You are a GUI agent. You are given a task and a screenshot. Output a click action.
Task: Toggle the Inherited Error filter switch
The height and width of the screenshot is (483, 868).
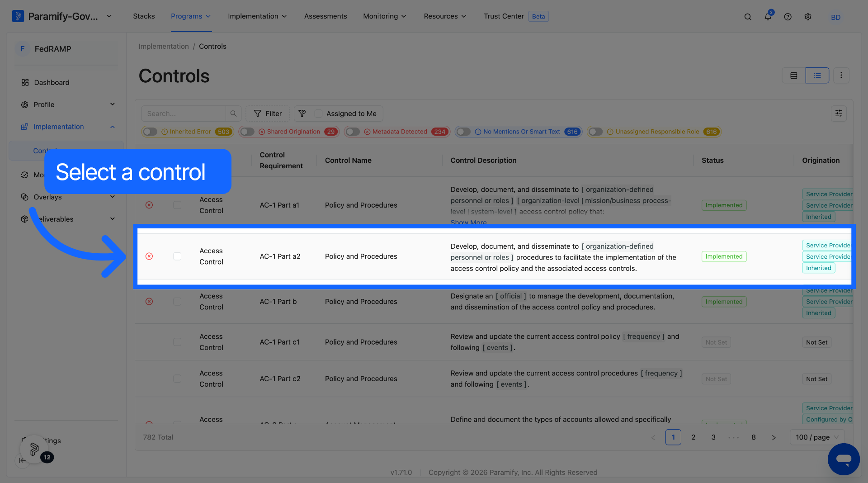coord(150,132)
